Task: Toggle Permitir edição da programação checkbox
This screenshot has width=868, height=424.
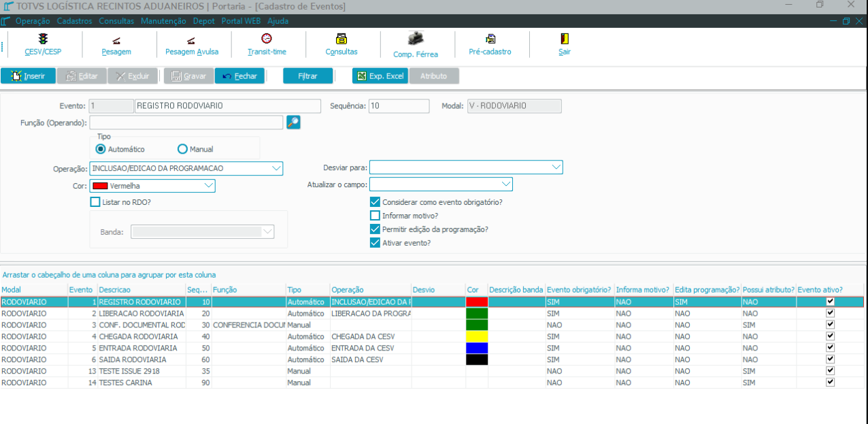Action: [x=375, y=229]
